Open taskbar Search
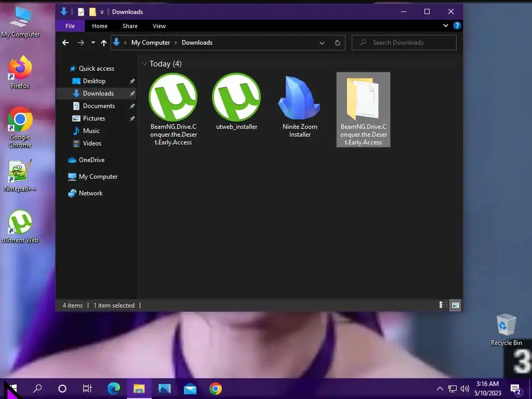The width and height of the screenshot is (532, 399). pos(37,389)
